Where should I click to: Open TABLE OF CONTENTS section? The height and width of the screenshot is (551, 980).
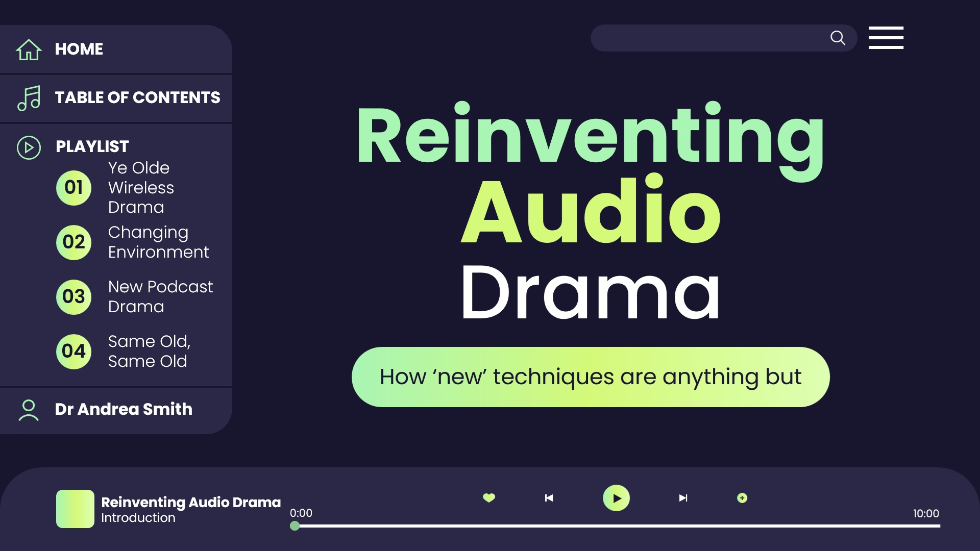137,98
